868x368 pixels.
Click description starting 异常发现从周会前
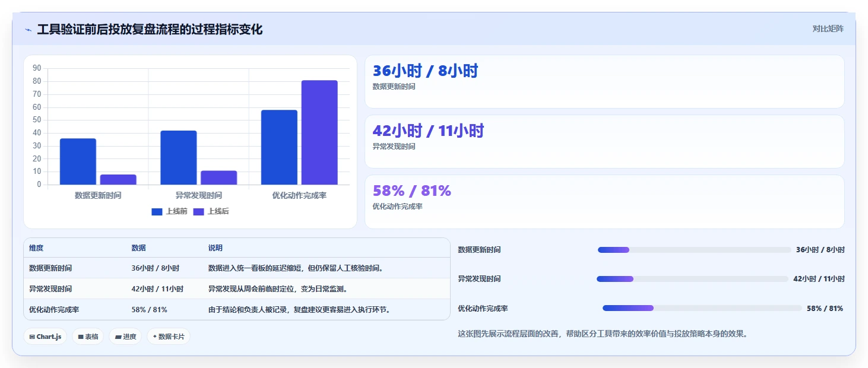[x=277, y=289]
